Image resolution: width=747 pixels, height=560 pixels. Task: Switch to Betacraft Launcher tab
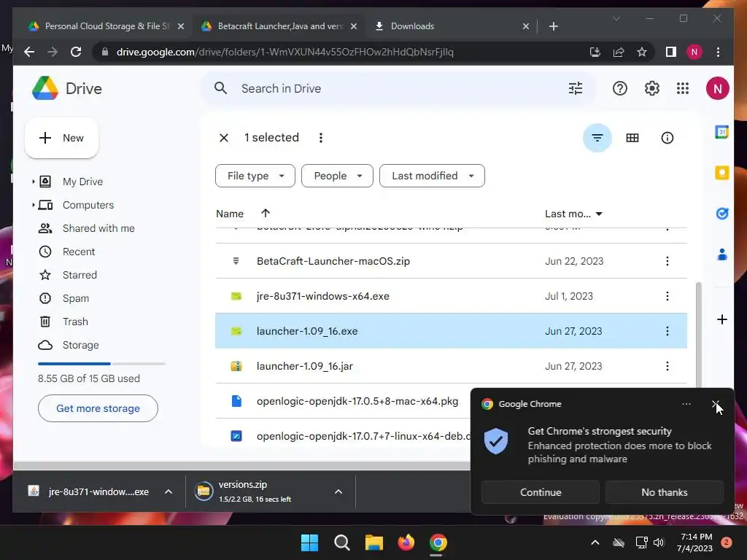pos(279,26)
